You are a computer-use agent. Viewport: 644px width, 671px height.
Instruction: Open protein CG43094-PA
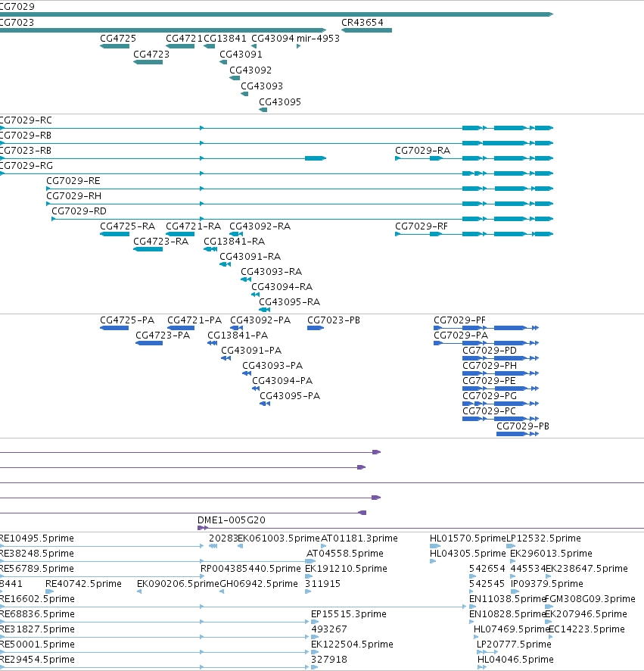pos(256,389)
